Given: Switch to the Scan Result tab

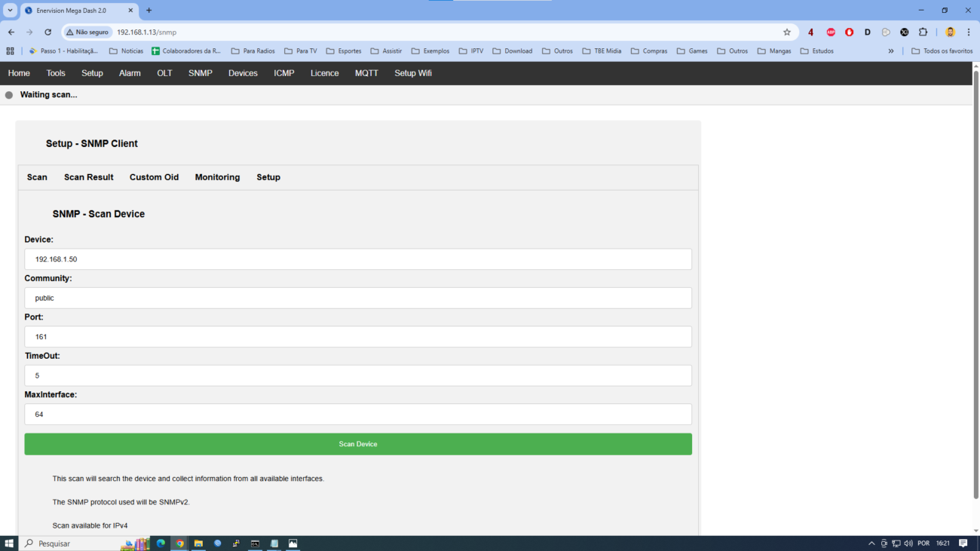Looking at the screenshot, I should pos(88,177).
